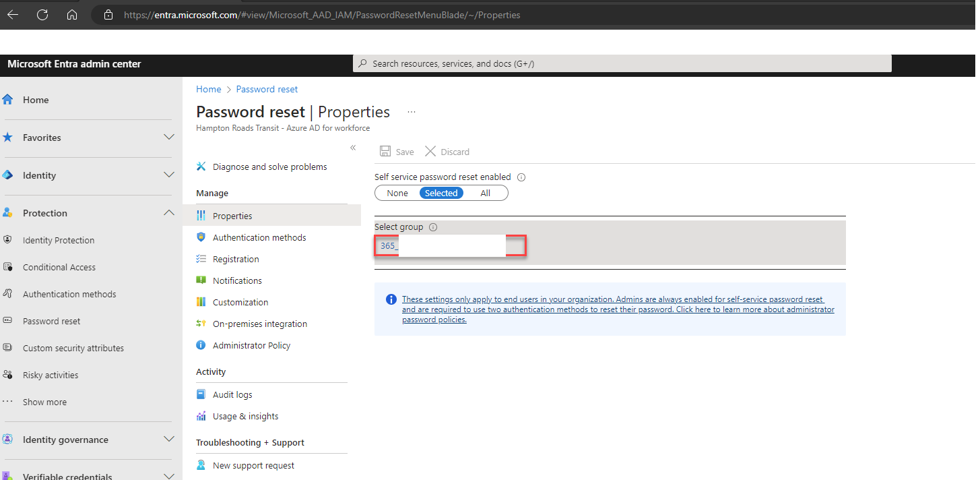Click Microsoft Entra admin center title
The image size is (980, 480).
pyautogui.click(x=74, y=64)
